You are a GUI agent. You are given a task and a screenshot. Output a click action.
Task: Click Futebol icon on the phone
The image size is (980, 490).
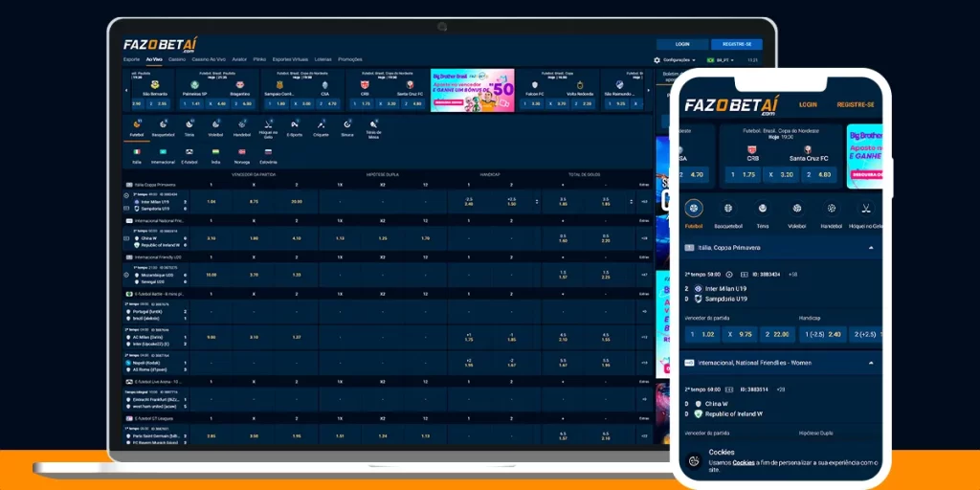(x=694, y=208)
